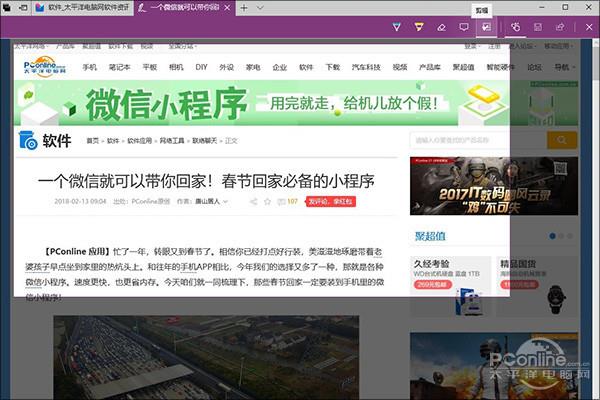Viewport: 600px width, 400px height.
Task: Expand the 登录 dropdown
Action: [472, 46]
